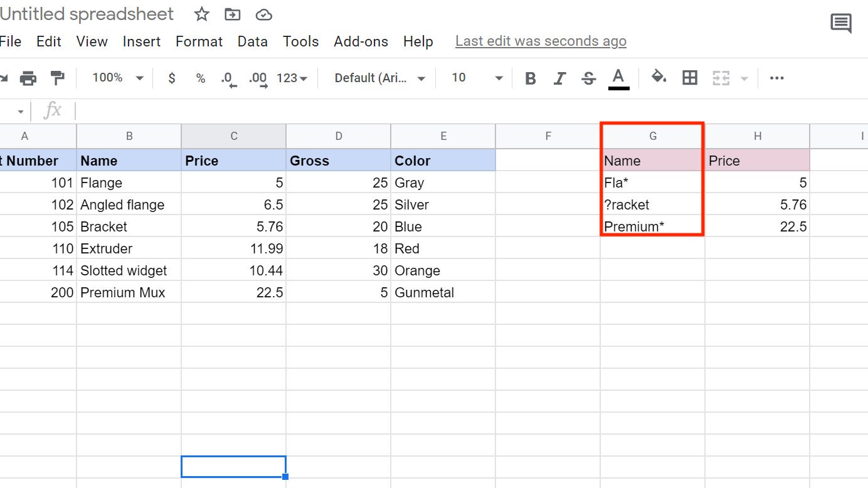Open the zoom 100% dropdown
This screenshot has height=488, width=868.
(118, 78)
